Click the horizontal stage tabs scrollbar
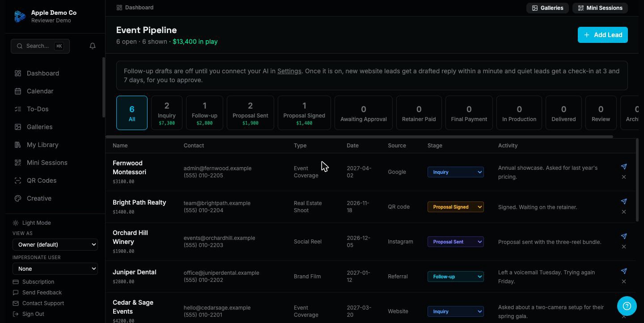Image resolution: width=644 pixels, height=323 pixels. [x=359, y=137]
